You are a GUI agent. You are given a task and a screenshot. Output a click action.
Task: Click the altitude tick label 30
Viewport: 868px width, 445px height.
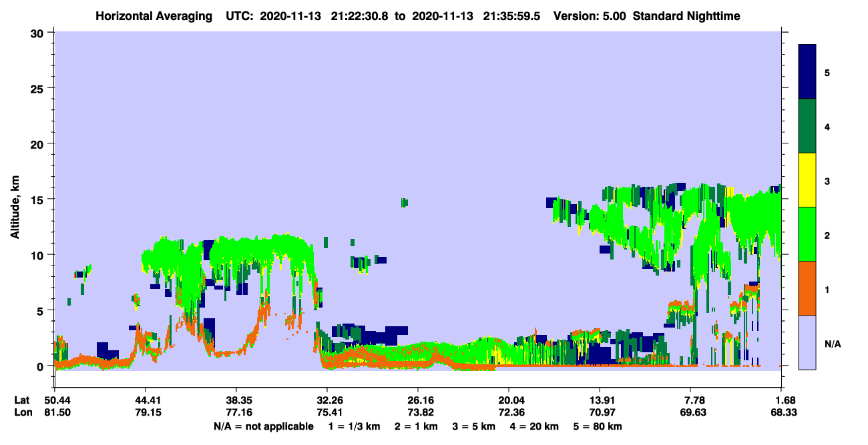coord(39,33)
